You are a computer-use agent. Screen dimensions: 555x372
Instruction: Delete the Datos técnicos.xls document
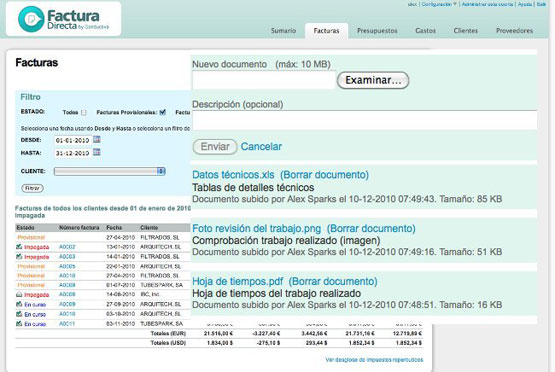324,175
